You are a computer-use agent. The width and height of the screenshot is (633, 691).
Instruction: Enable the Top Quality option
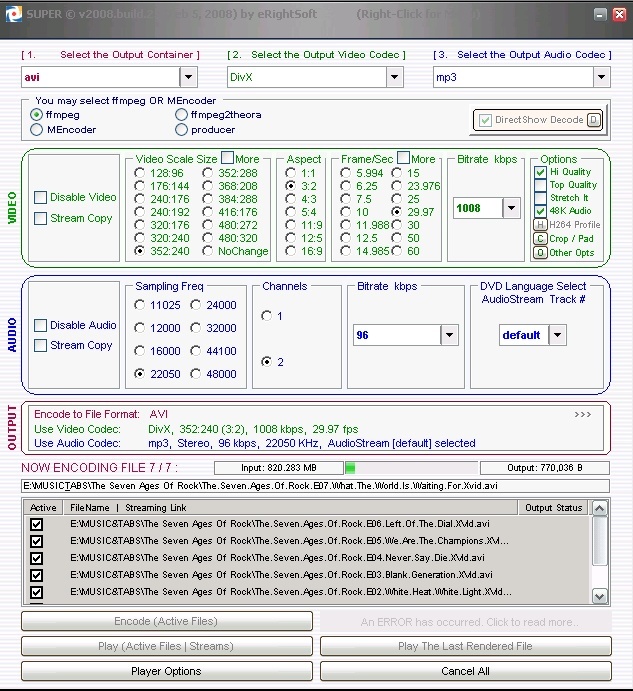tap(540, 185)
